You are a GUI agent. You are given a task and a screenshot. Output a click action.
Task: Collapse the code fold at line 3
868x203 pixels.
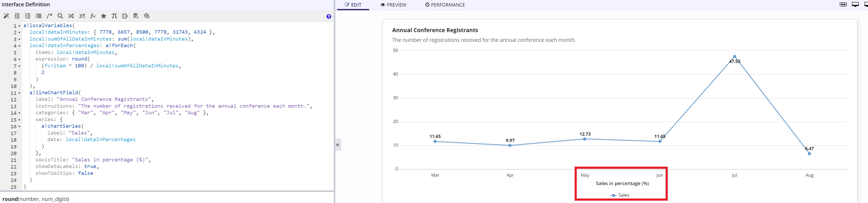(x=19, y=39)
